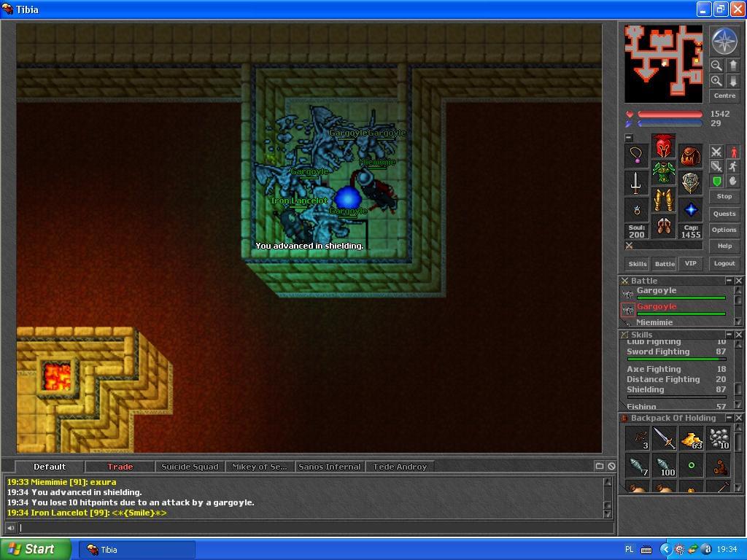Screen dimensions: 747x560
Task: Click the Sword Fighting progress bar
Action: tap(676, 359)
